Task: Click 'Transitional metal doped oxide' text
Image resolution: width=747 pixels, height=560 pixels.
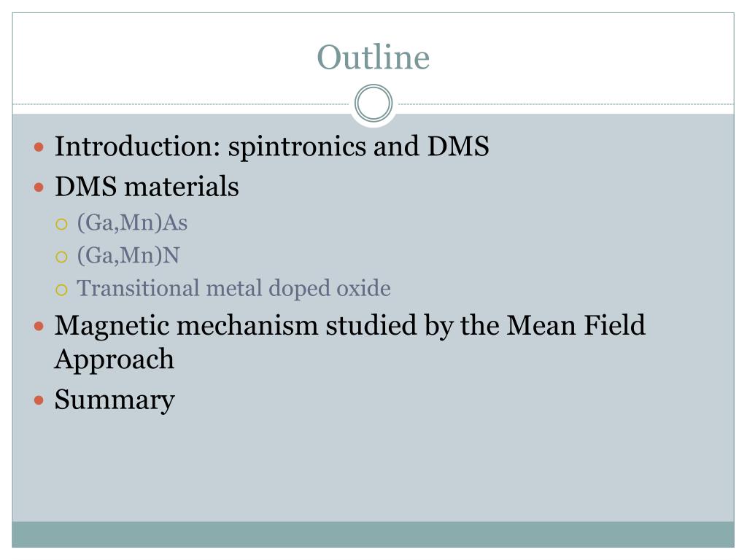Action: [233, 289]
